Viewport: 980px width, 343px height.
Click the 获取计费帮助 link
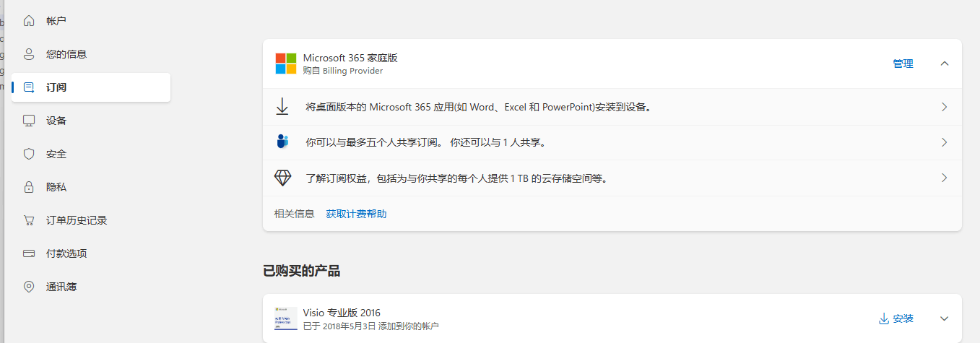pyautogui.click(x=356, y=214)
